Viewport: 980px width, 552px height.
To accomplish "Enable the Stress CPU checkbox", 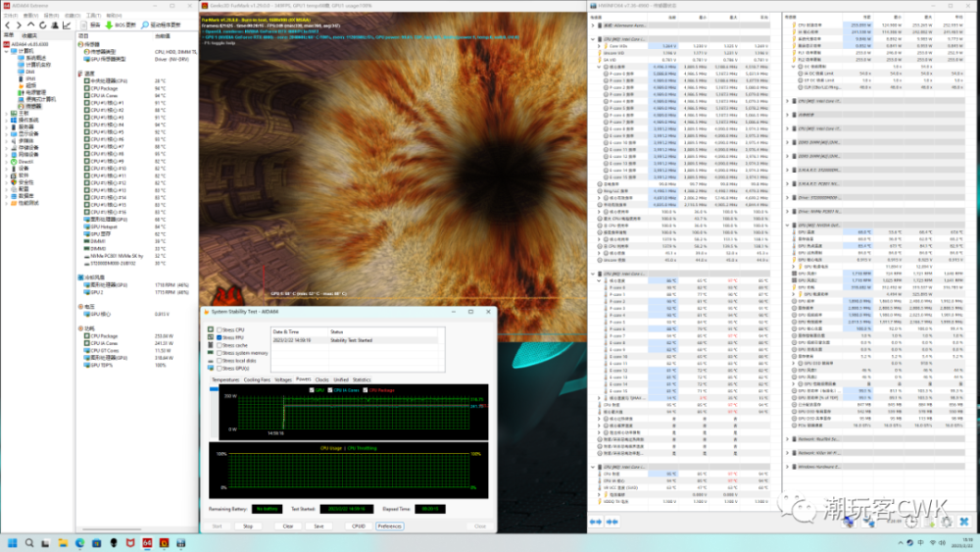I will [x=219, y=330].
